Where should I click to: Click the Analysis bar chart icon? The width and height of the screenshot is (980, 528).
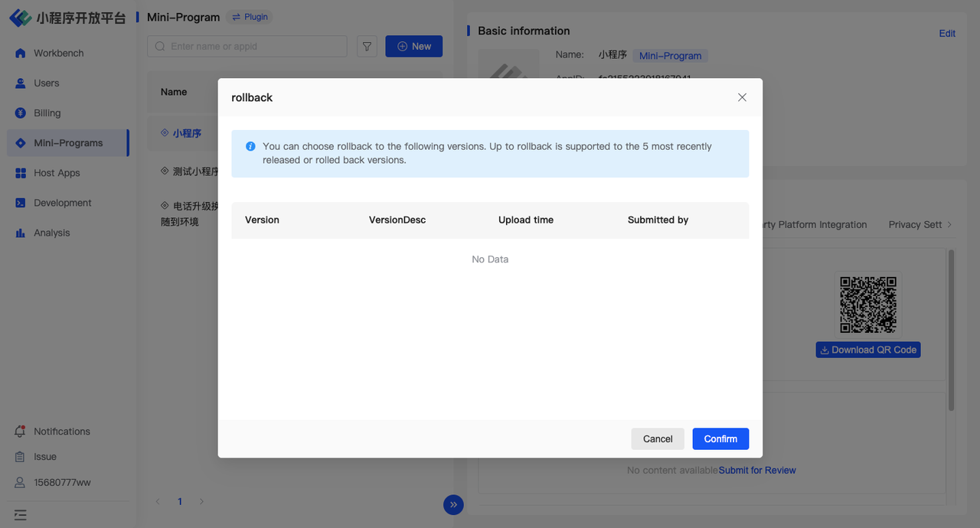[x=20, y=233]
